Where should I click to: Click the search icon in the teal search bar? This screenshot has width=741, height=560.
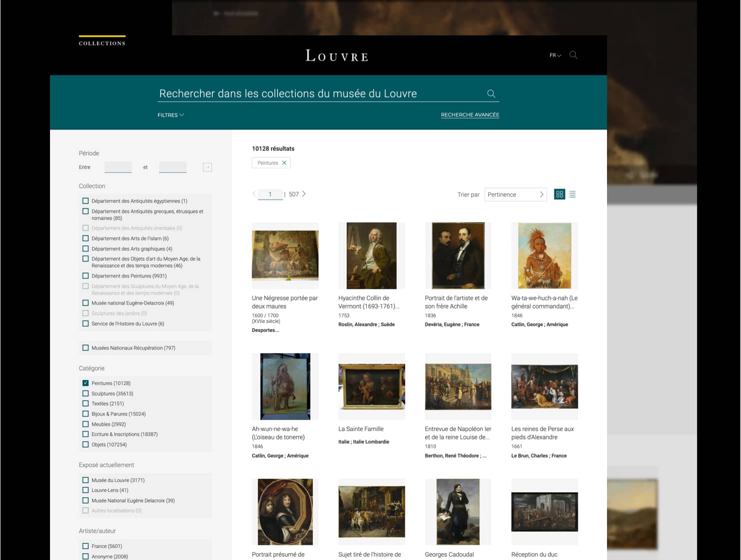(x=491, y=93)
